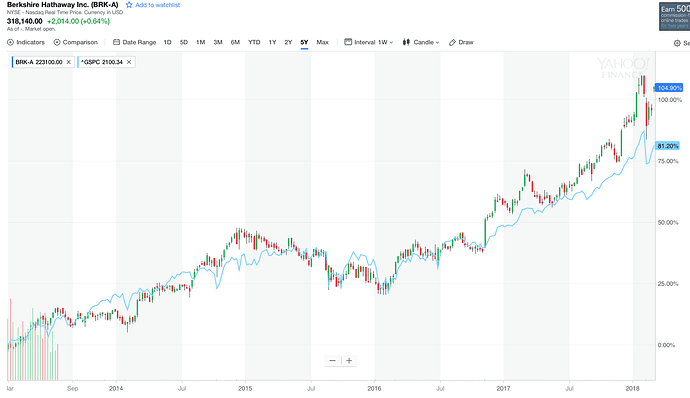Image resolution: width=690 pixels, height=398 pixels.
Task: Remove the BRK-A series chip
Action: (69, 62)
